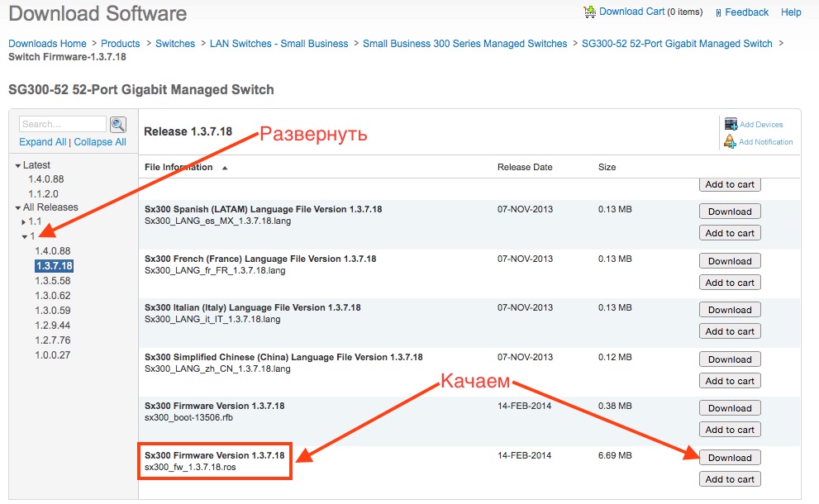Click the Feedback icon link
The width and height of the screenshot is (819, 504).
pos(718,12)
